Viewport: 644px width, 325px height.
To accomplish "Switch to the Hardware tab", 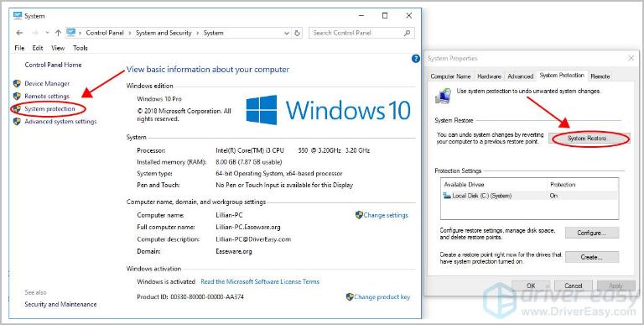I will coord(489,76).
